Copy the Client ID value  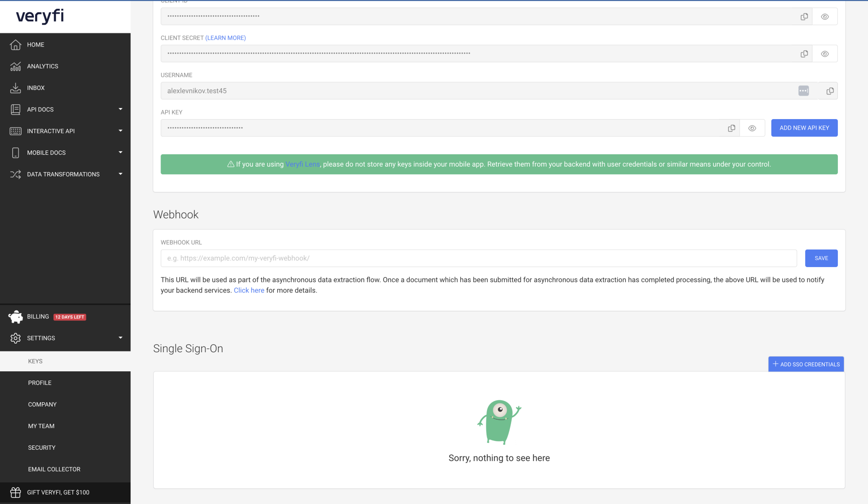pos(803,17)
